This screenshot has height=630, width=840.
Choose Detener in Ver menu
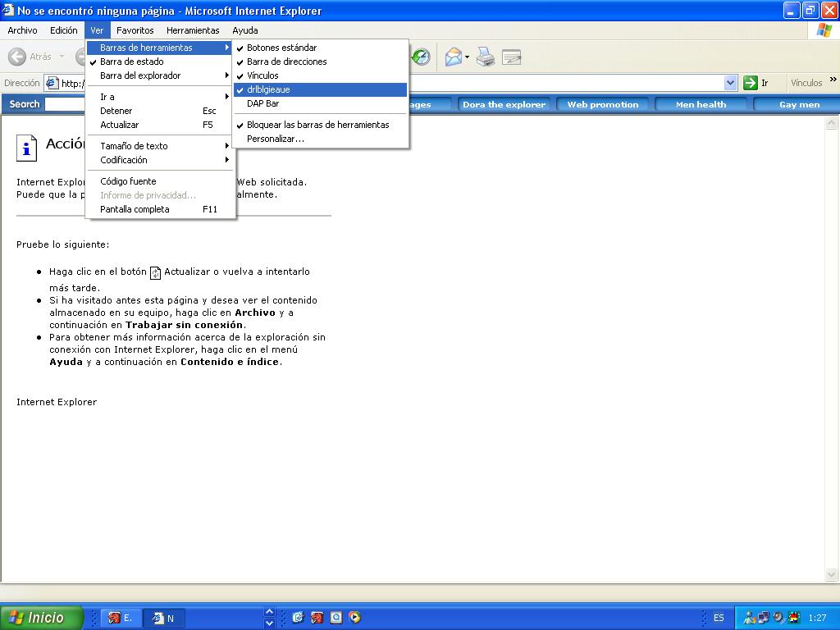point(160,111)
